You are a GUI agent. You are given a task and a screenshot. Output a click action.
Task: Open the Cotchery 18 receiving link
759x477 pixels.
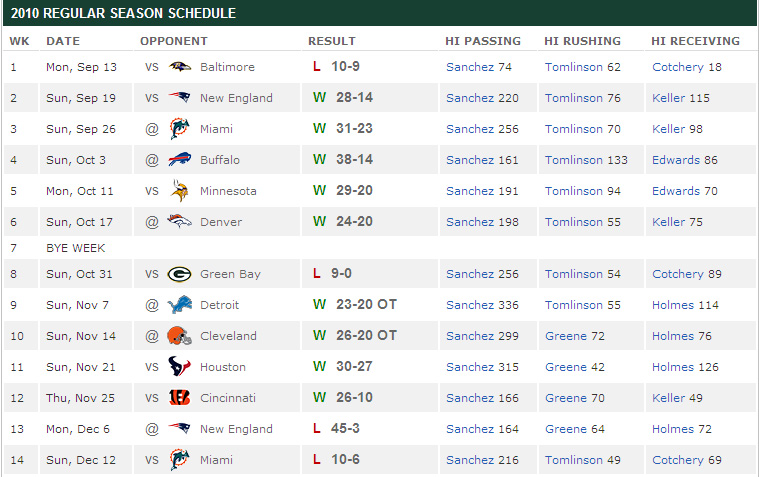pyautogui.click(x=687, y=67)
